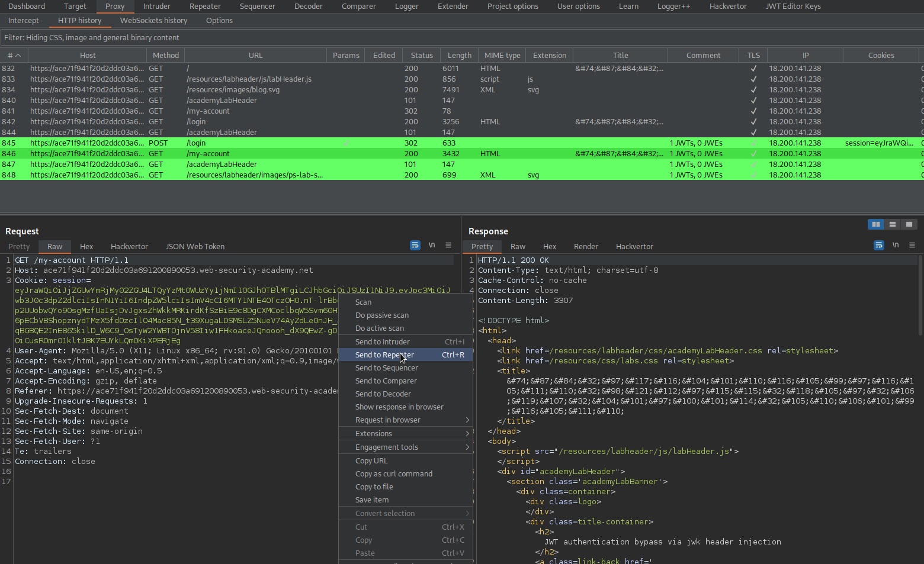Choose Send to Intruder menu entry
Viewport: 924px width, 564px height.
406,342
